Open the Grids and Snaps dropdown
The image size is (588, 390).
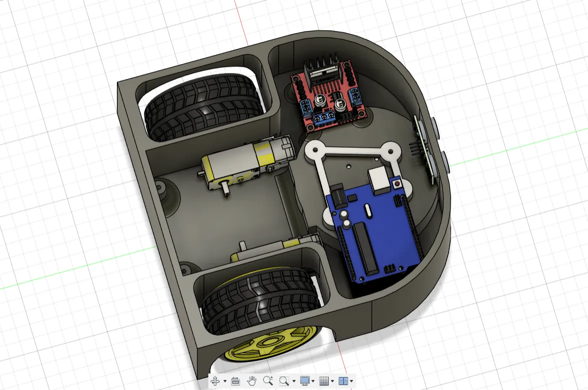click(332, 381)
